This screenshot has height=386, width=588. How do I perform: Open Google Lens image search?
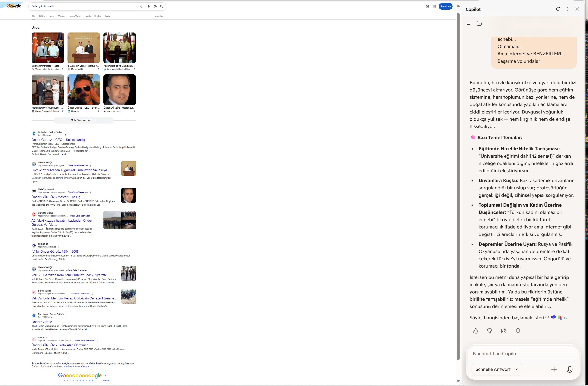tap(155, 6)
